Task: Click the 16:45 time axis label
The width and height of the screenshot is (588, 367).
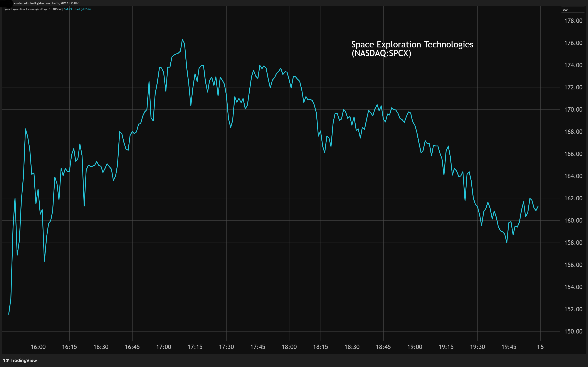Action: pos(132,347)
